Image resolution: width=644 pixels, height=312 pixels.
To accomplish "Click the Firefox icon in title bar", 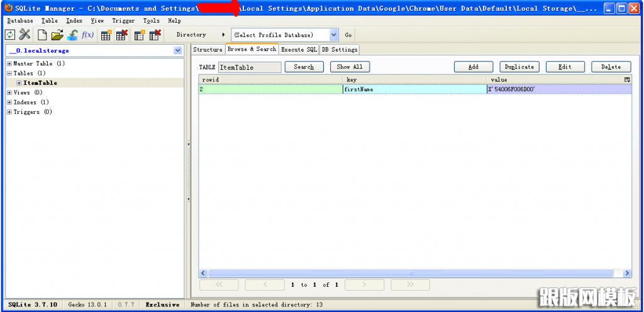I will click(x=8, y=8).
